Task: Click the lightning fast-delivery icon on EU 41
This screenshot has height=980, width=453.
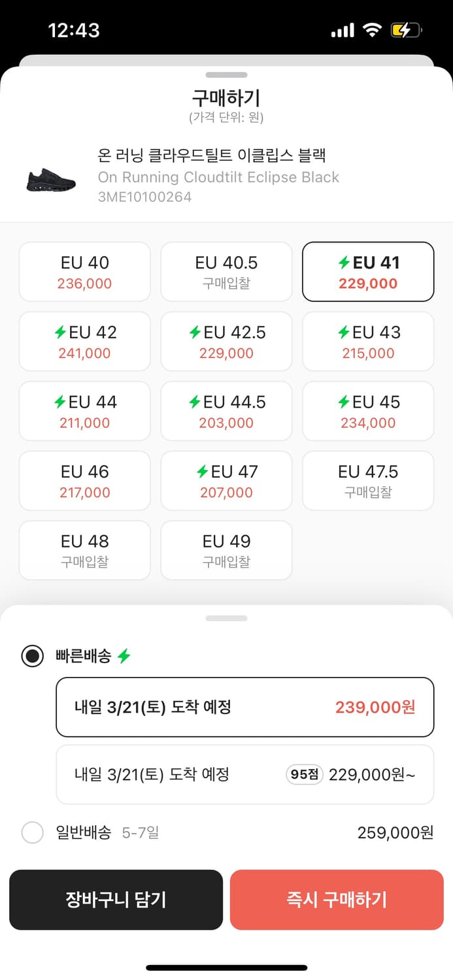Action: click(x=344, y=260)
